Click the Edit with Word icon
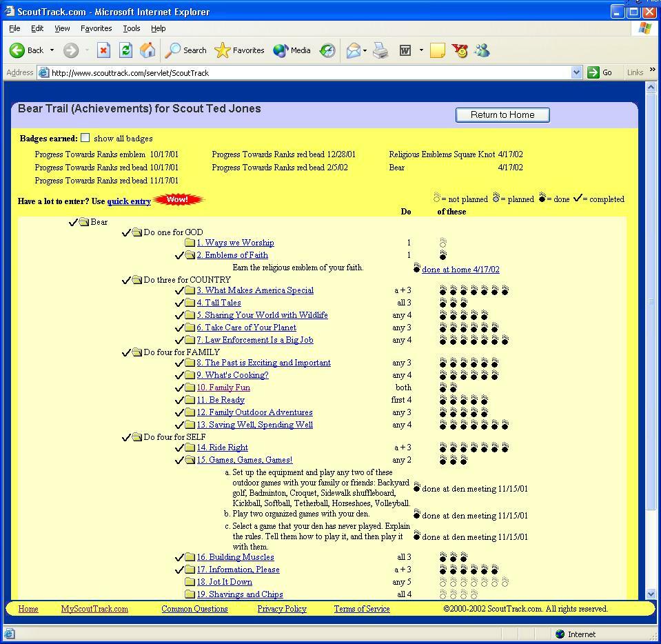 point(405,50)
